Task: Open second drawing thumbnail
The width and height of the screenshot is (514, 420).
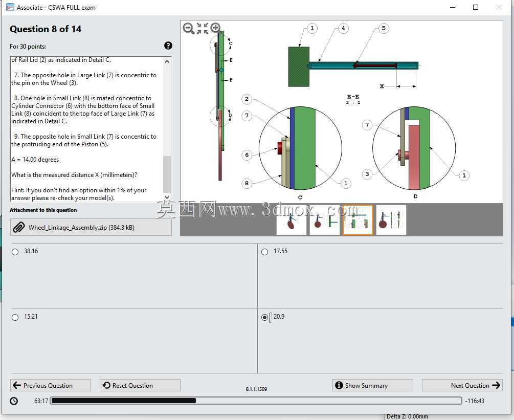Action: point(325,220)
